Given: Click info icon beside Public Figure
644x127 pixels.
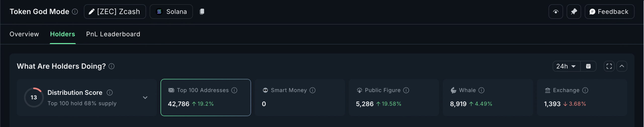Looking at the screenshot, I should point(406,90).
